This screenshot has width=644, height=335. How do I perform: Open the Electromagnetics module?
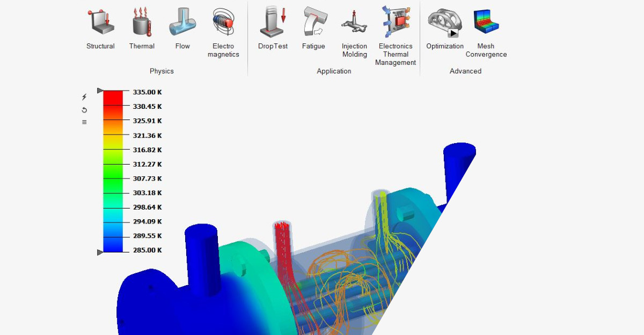coord(223,21)
